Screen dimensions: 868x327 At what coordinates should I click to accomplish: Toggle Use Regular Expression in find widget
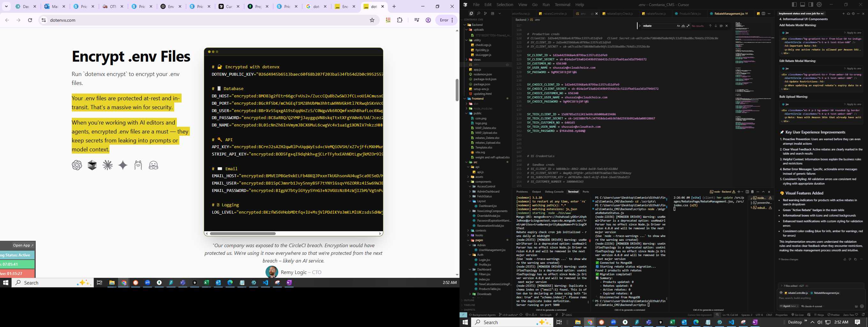click(x=688, y=26)
